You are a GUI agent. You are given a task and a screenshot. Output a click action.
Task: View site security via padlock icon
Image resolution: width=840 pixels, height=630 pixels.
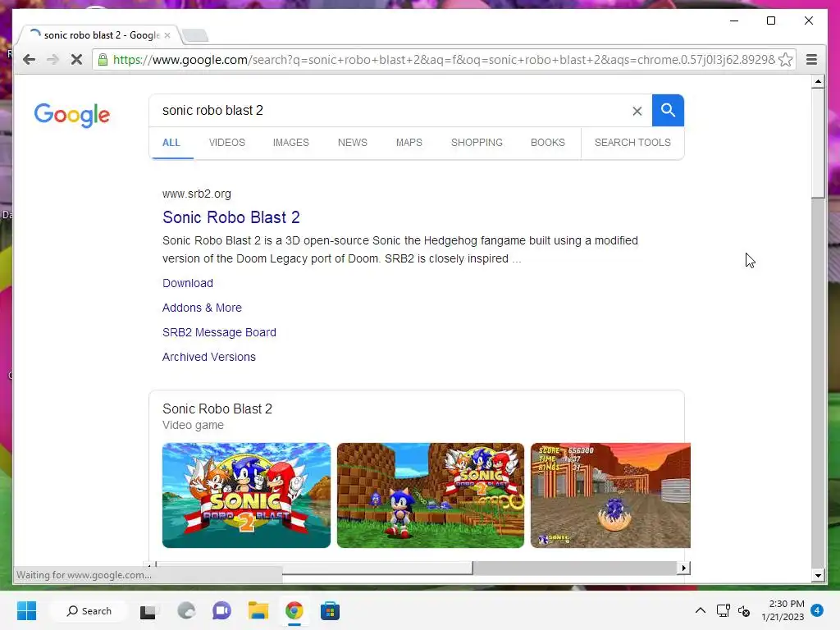click(x=103, y=59)
